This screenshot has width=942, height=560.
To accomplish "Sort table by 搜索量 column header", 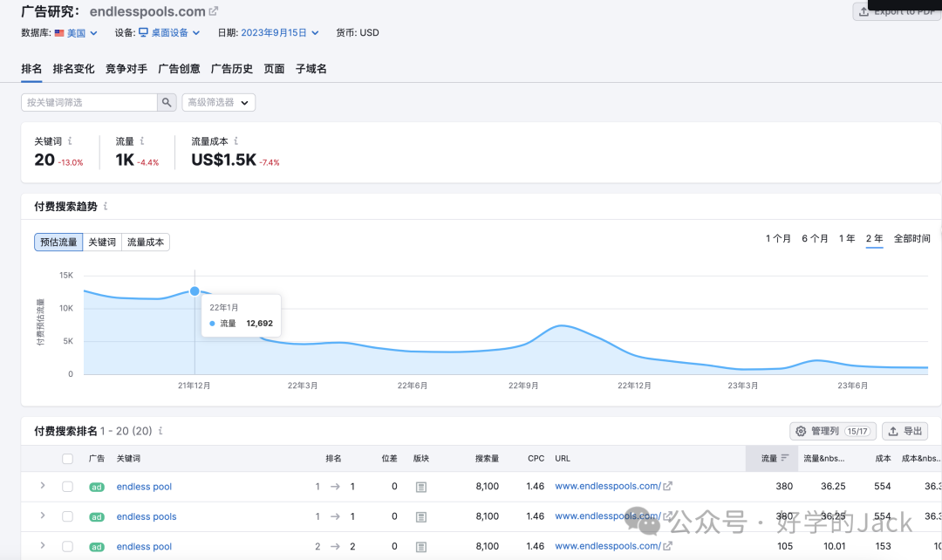I will (488, 459).
